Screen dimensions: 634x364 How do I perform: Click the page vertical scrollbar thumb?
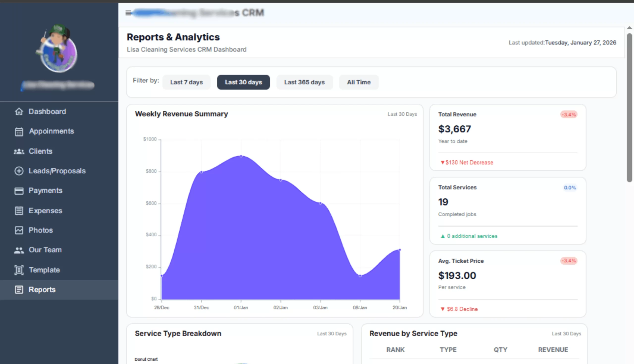629,108
